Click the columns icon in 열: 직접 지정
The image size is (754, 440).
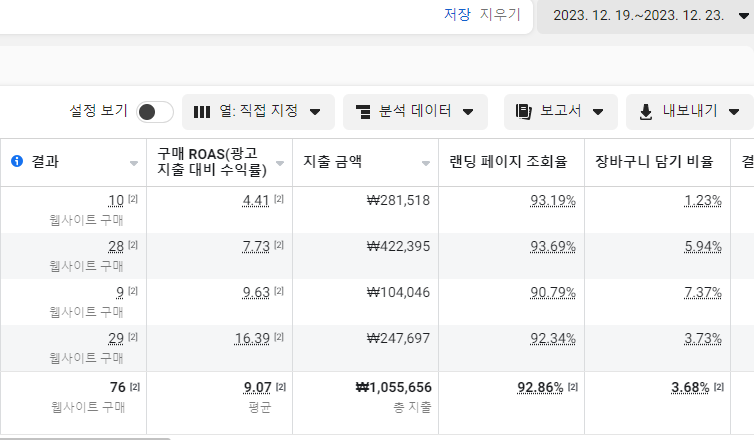(202, 112)
